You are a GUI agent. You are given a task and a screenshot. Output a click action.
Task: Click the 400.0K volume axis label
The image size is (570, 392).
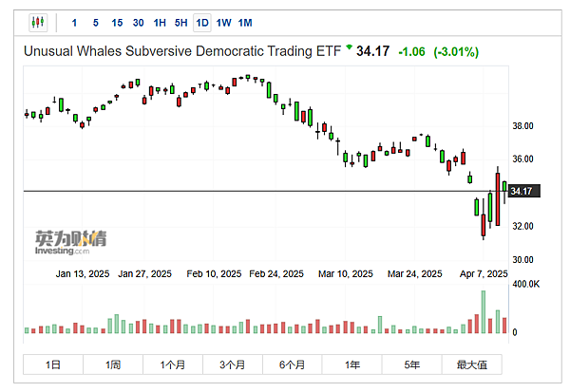(x=525, y=284)
